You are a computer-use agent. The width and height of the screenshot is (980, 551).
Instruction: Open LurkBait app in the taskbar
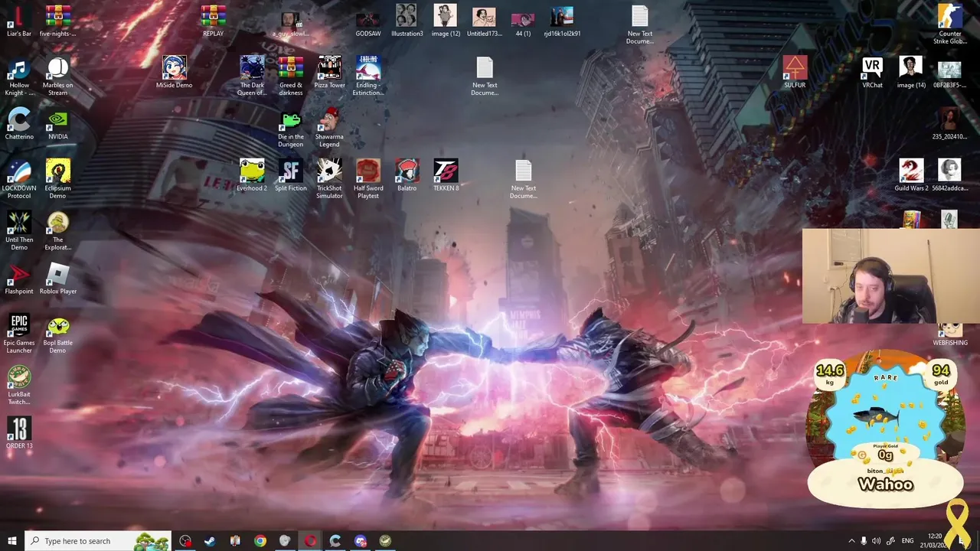385,541
